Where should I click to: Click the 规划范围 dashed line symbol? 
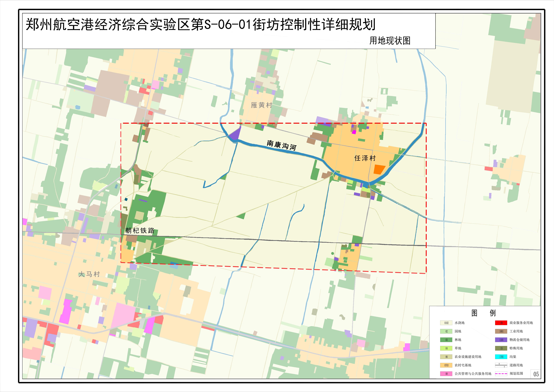point(501,374)
